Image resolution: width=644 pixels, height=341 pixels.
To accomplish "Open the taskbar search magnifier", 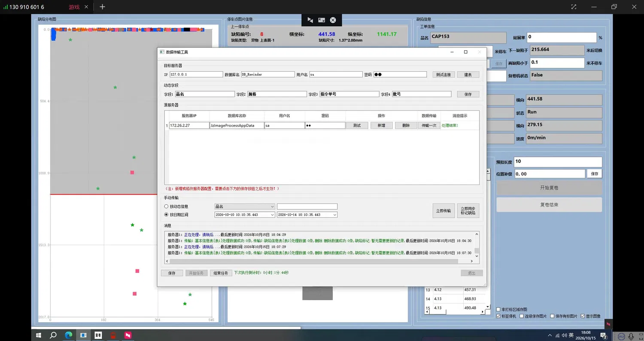I will pyautogui.click(x=54, y=335).
